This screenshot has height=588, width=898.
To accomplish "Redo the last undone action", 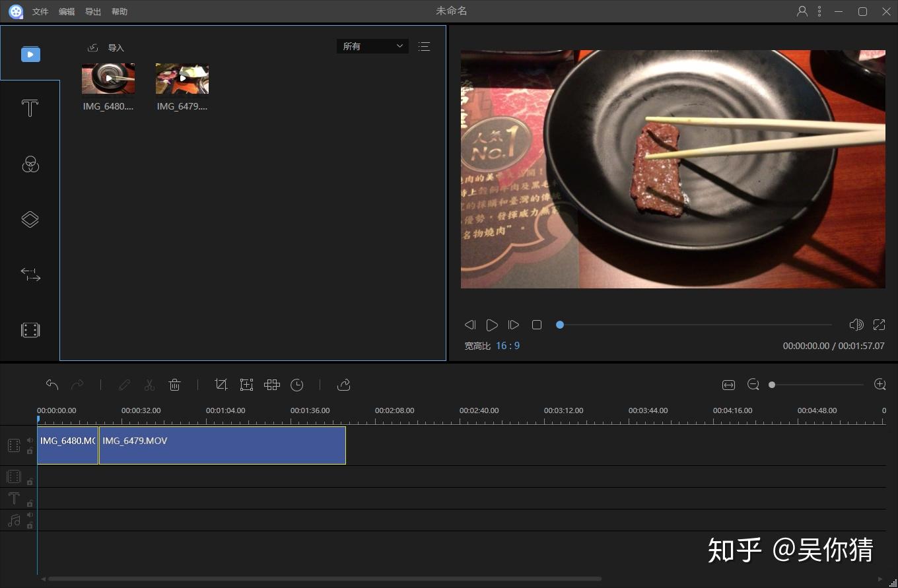I will [x=77, y=385].
